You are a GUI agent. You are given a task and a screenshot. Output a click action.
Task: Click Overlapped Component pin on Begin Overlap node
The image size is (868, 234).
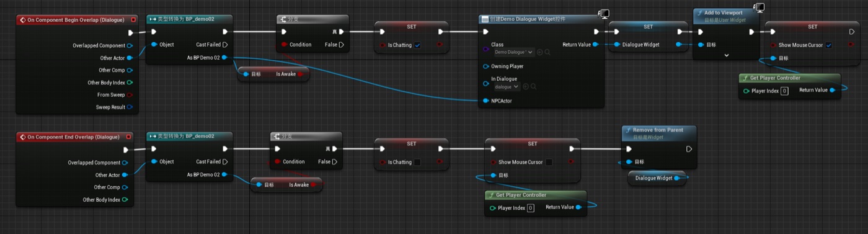130,45
